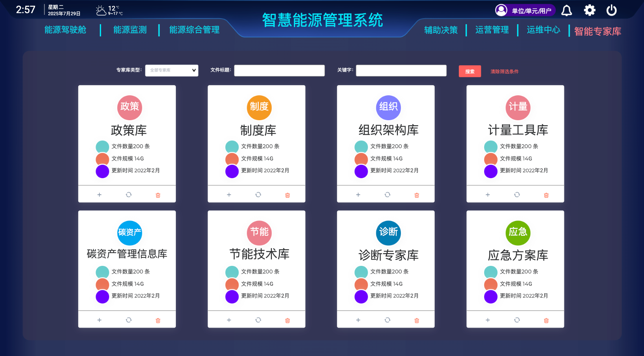Refresh the 碳资产管理信息库 card

(129, 320)
